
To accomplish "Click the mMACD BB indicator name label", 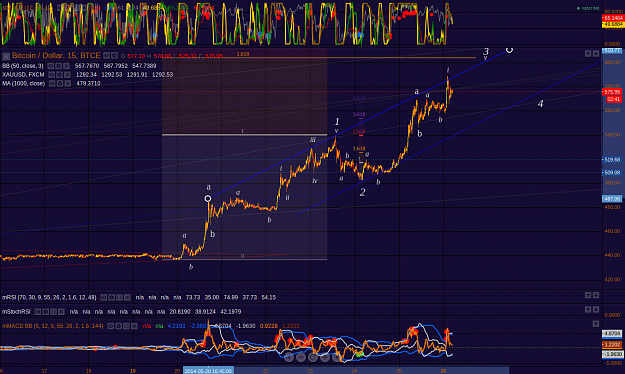I will [x=53, y=326].
